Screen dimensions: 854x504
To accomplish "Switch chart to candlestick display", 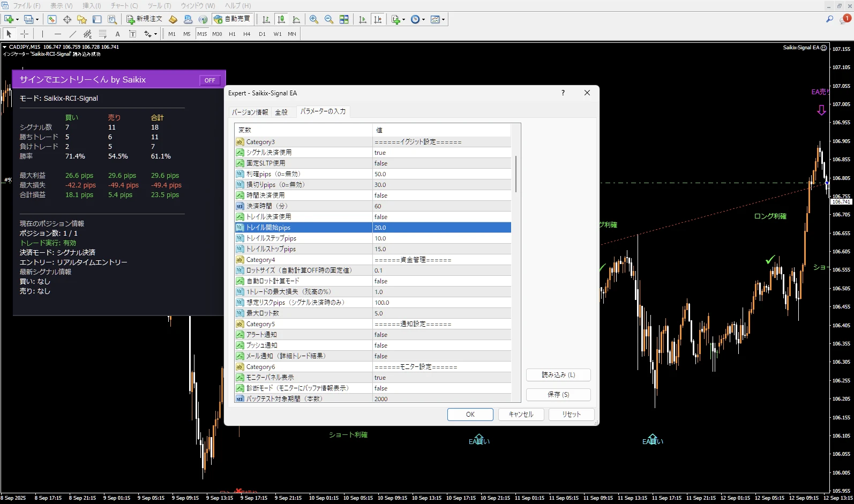I will click(x=281, y=19).
